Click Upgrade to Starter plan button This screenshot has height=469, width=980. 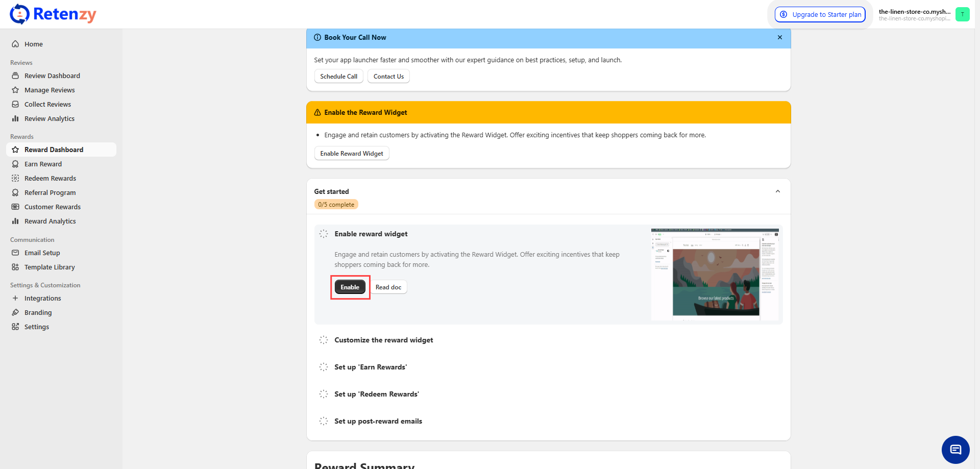coord(820,14)
